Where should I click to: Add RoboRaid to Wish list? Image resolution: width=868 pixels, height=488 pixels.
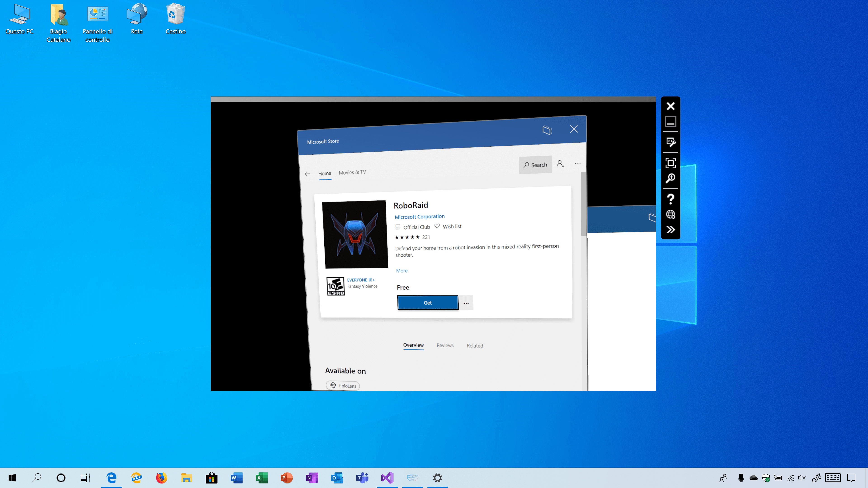[448, 226]
